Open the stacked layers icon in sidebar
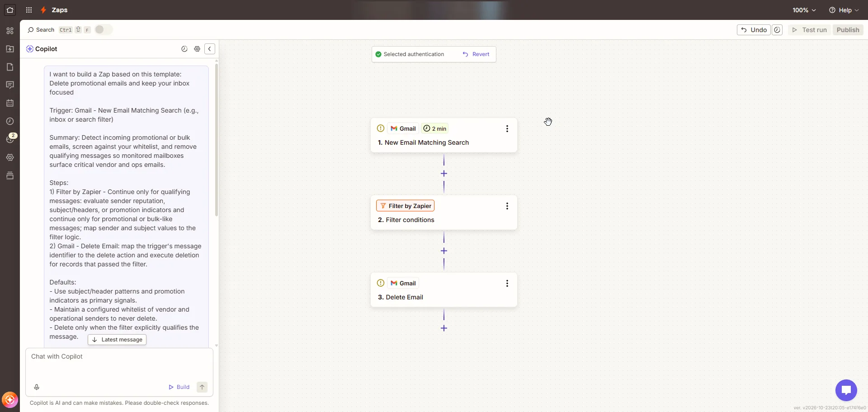This screenshot has height=412, width=868. click(10, 175)
